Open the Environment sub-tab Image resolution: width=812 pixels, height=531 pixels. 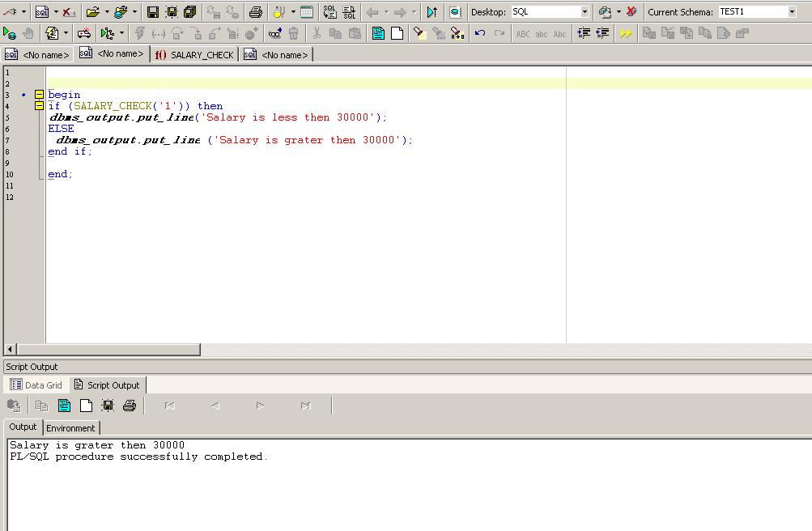click(70, 428)
